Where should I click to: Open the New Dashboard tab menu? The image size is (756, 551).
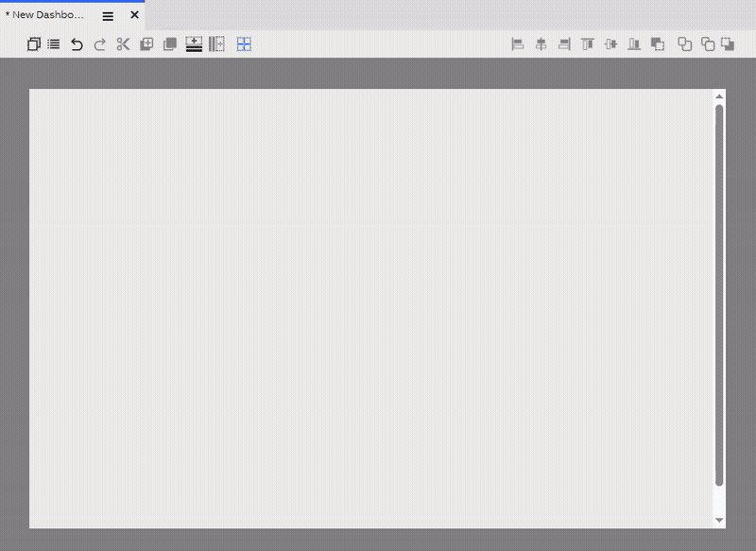107,15
